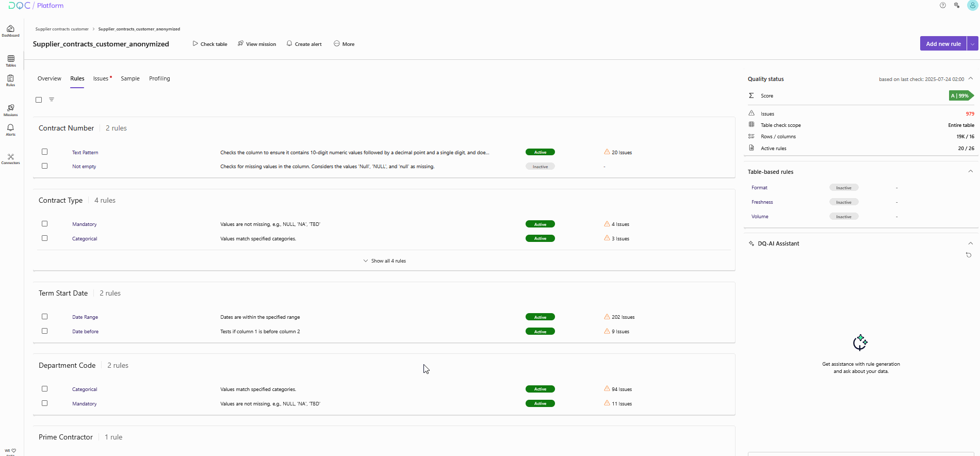Open the Add new rule dropdown arrow
This screenshot has height=456, width=980.
(x=973, y=44)
